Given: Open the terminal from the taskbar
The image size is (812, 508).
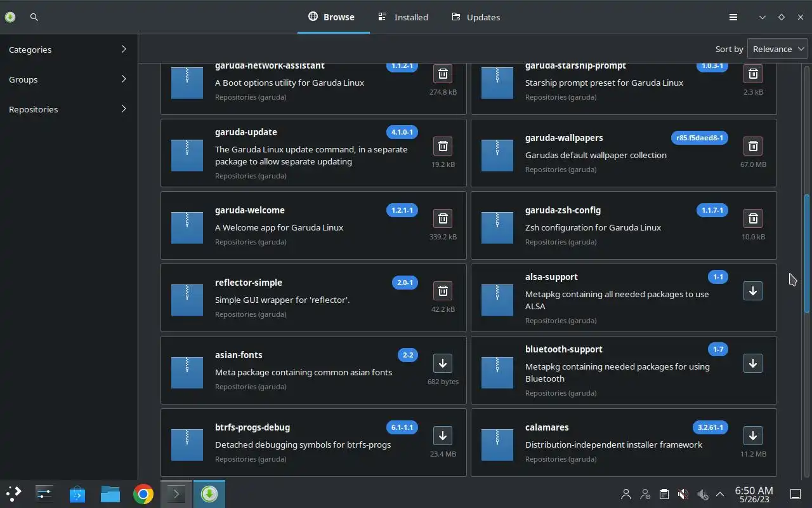Looking at the screenshot, I should tap(176, 493).
